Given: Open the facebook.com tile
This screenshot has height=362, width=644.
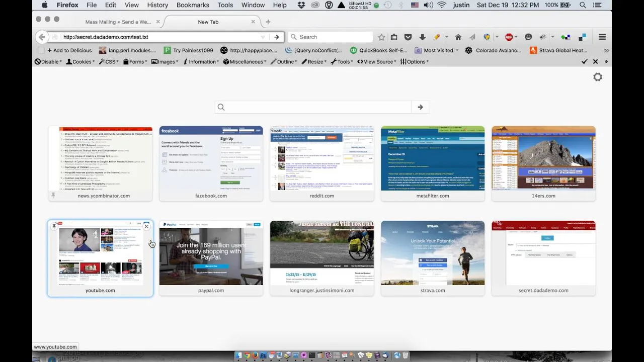Looking at the screenshot, I should [211, 163].
